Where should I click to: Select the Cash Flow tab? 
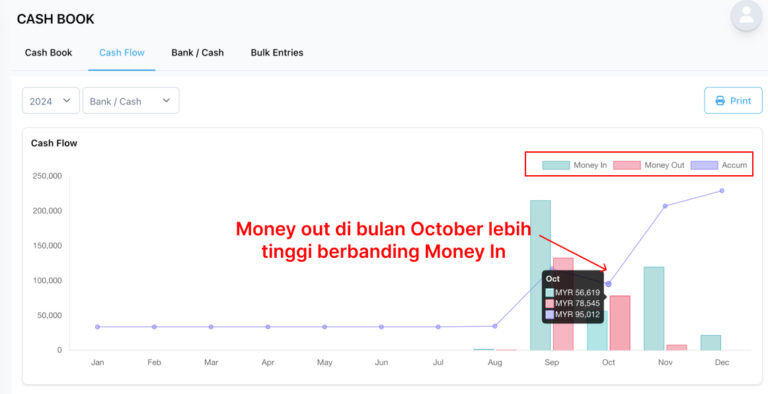(x=121, y=52)
